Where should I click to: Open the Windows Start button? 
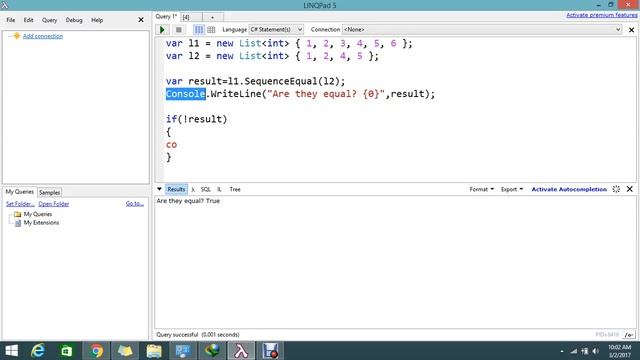(12, 351)
